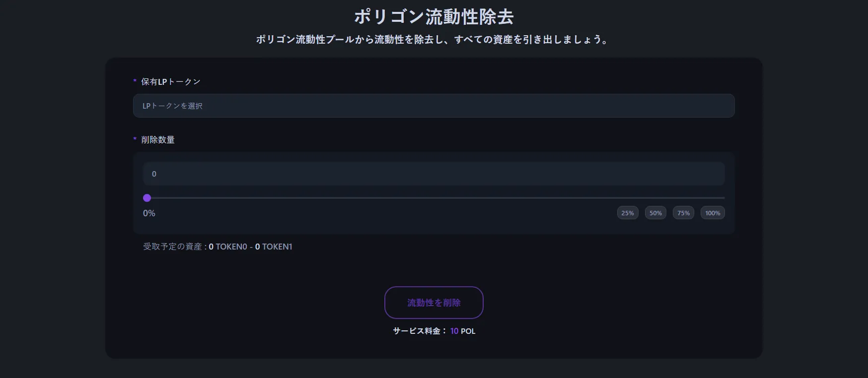Set removal amount to 100%

pyautogui.click(x=713, y=213)
